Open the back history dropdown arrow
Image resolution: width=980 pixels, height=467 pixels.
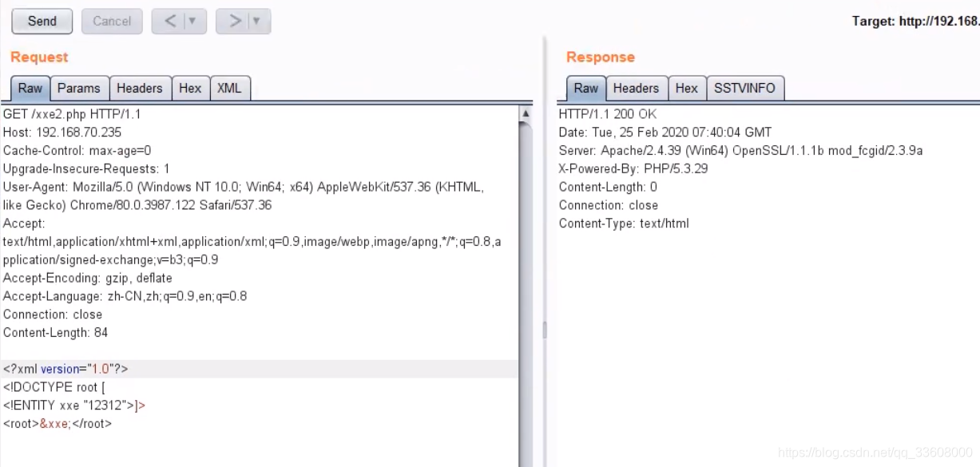click(192, 22)
